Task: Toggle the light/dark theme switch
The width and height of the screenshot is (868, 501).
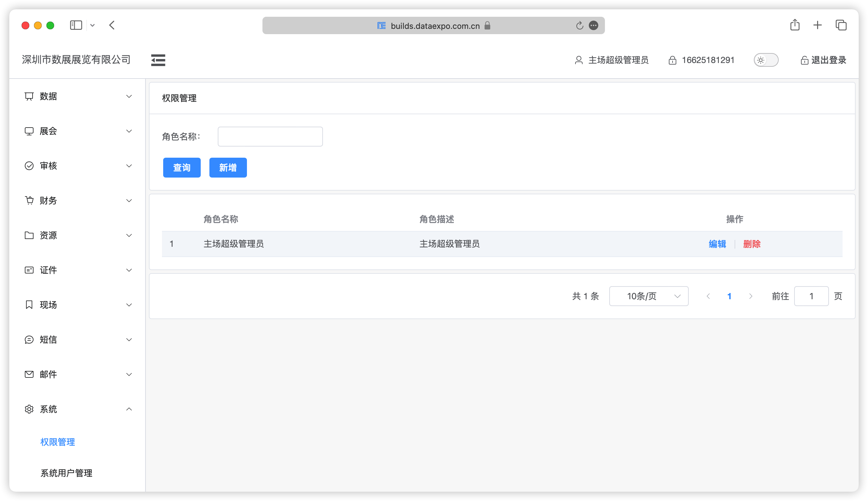Action: pos(766,60)
